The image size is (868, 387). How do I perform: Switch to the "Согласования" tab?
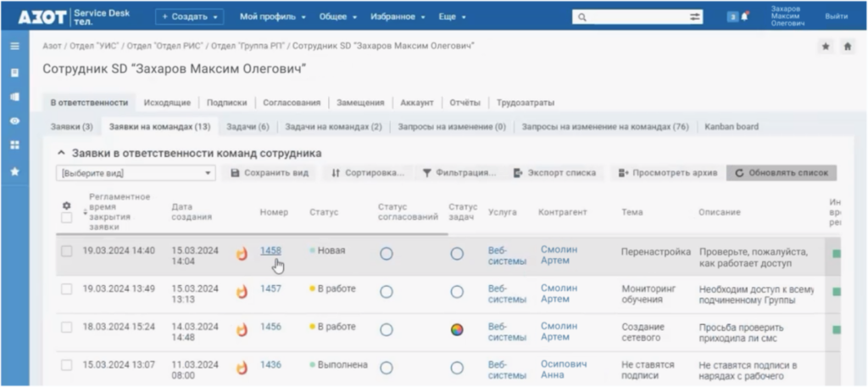click(x=291, y=103)
